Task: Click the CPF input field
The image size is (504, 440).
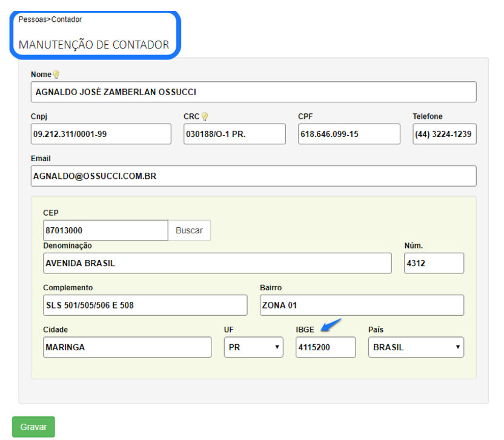Action: coord(349,134)
